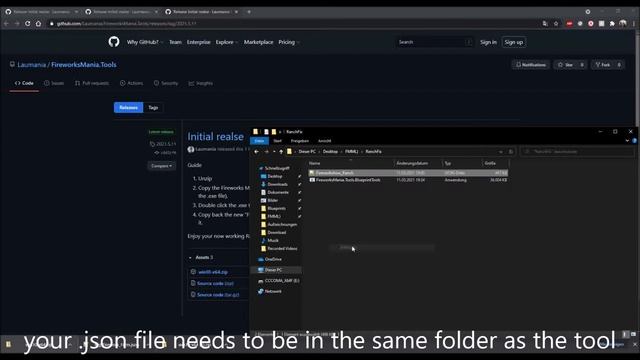
Task: Open the Marketplace link
Action: (x=258, y=42)
